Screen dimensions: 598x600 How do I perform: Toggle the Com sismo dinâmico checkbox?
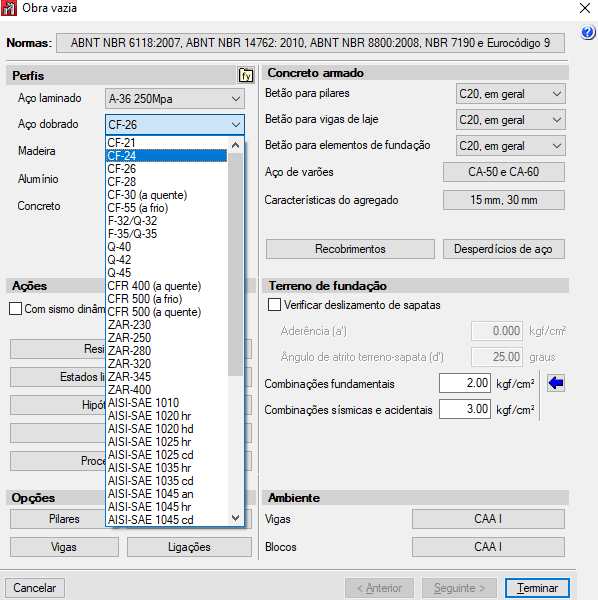15,308
